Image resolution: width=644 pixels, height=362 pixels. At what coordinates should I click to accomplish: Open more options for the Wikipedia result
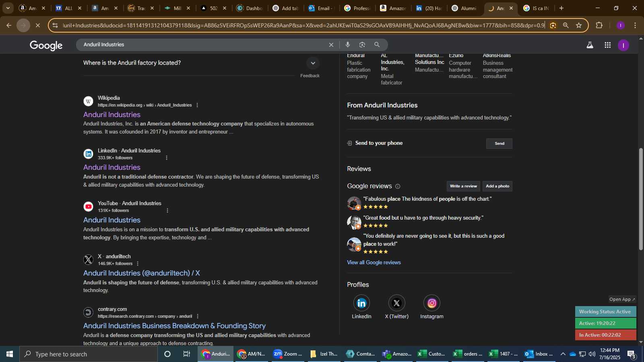[197, 105]
